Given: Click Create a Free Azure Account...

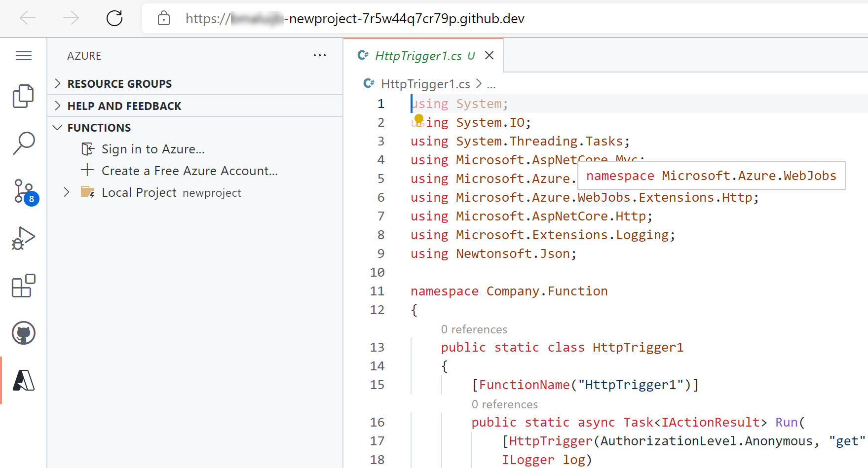Looking at the screenshot, I should (x=189, y=171).
